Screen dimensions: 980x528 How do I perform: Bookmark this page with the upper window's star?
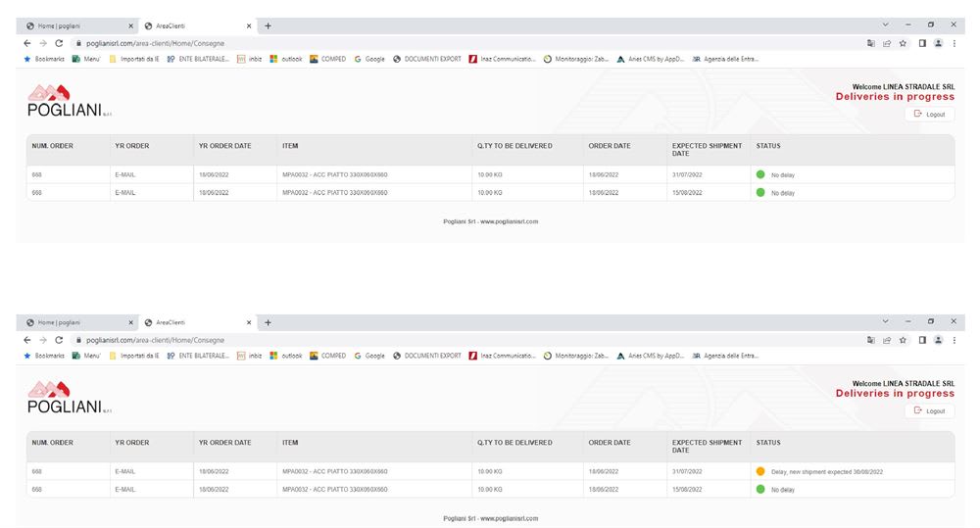pyautogui.click(x=903, y=43)
